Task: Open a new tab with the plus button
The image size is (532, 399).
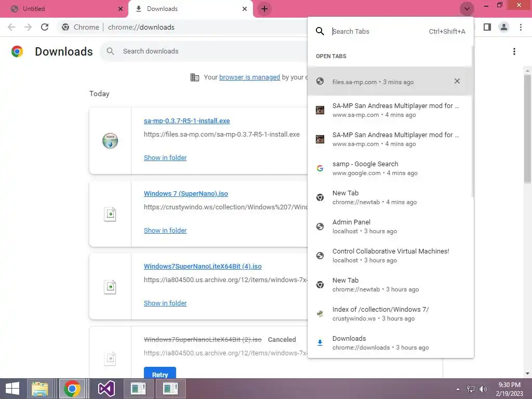Action: point(264,9)
